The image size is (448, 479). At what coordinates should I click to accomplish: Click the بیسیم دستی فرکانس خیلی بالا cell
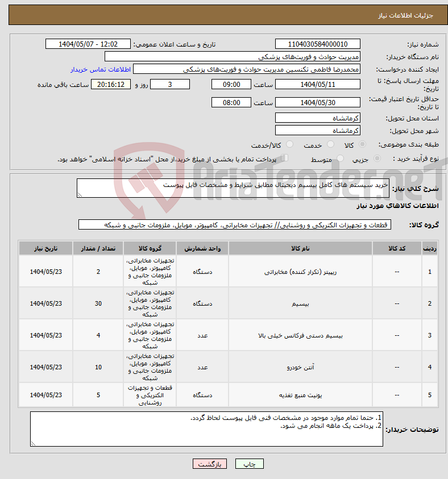point(300,335)
